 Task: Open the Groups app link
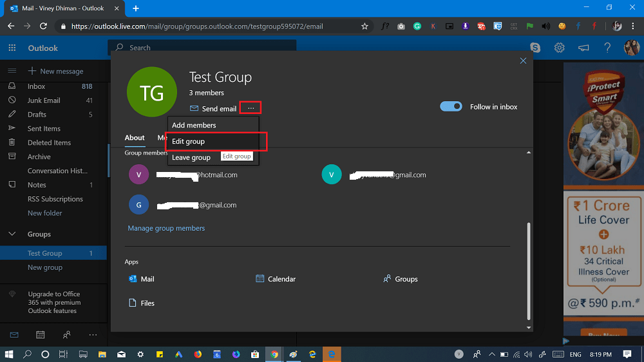tap(401, 279)
